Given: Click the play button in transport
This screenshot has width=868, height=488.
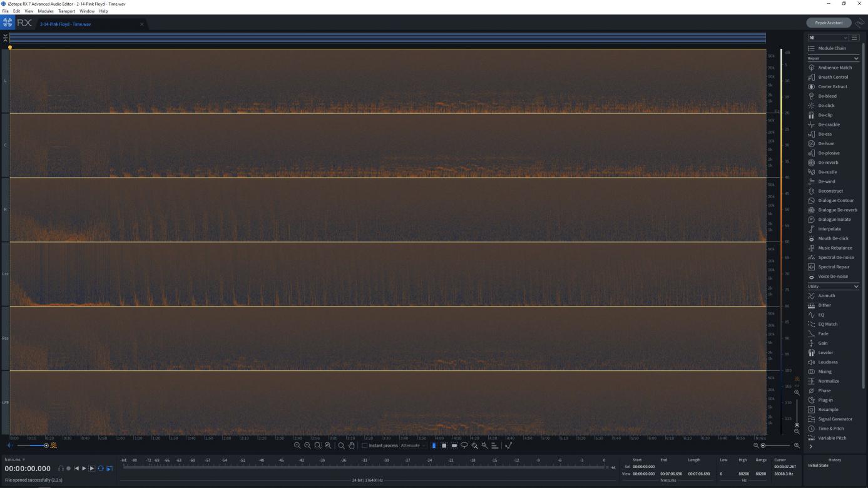Looking at the screenshot, I should (84, 469).
